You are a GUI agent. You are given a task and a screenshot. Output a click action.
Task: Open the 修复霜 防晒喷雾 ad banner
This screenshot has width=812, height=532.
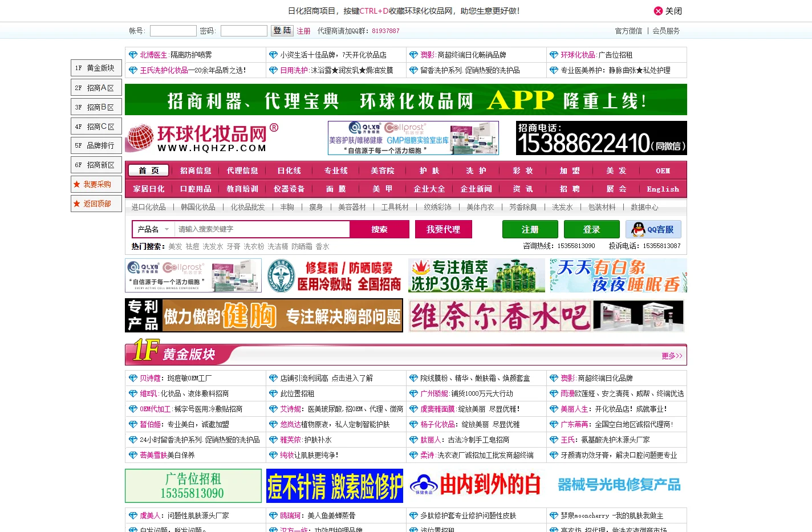[335, 275]
